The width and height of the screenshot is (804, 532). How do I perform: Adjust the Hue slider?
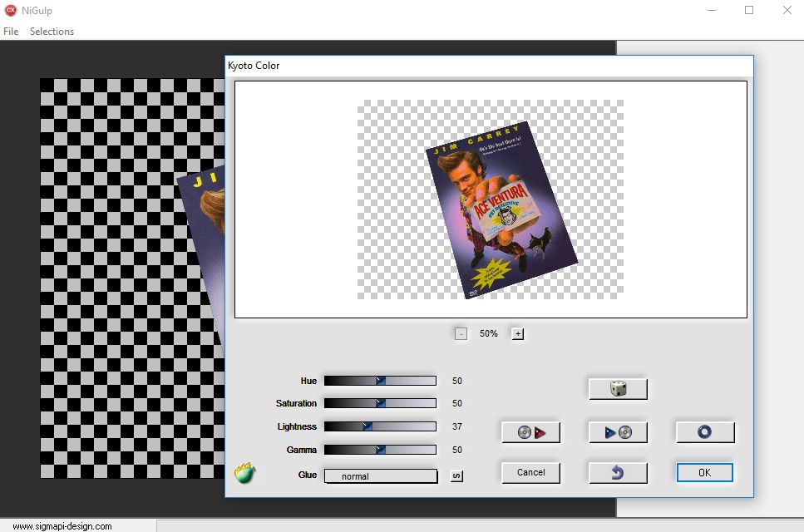380,381
